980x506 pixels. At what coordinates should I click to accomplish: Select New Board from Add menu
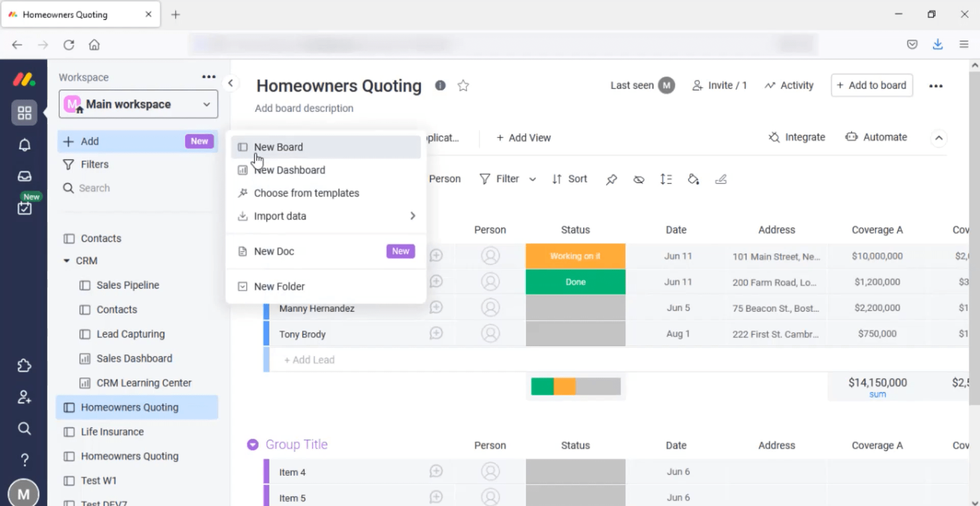[326, 147]
